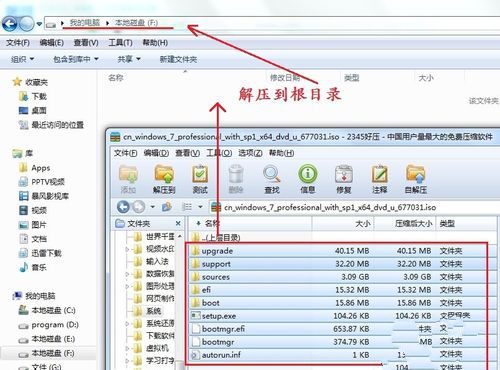The image size is (500, 370).
Task: Click the 自解压 (self-extract) icon
Action: click(x=415, y=179)
